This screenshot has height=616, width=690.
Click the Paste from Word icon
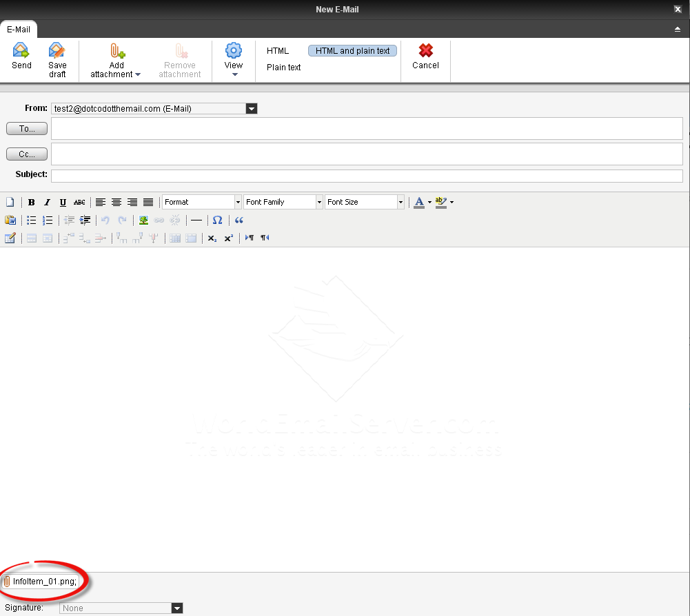point(10,220)
